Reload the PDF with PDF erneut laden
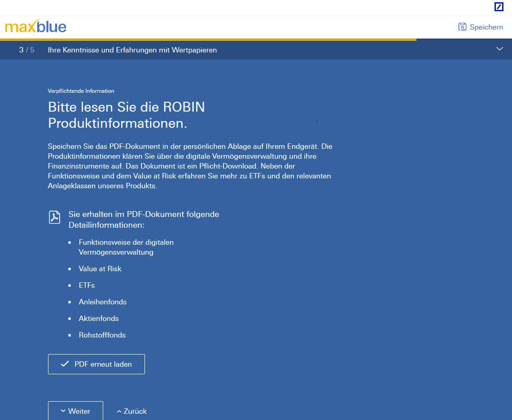 tap(96, 364)
